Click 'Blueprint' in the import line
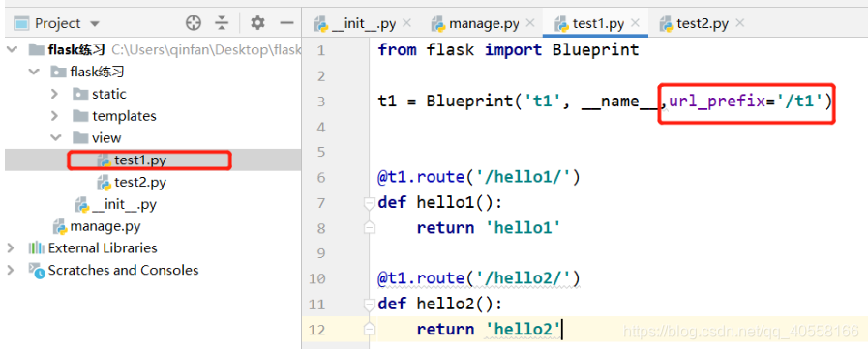Viewport: 868px width, 349px height. point(596,49)
